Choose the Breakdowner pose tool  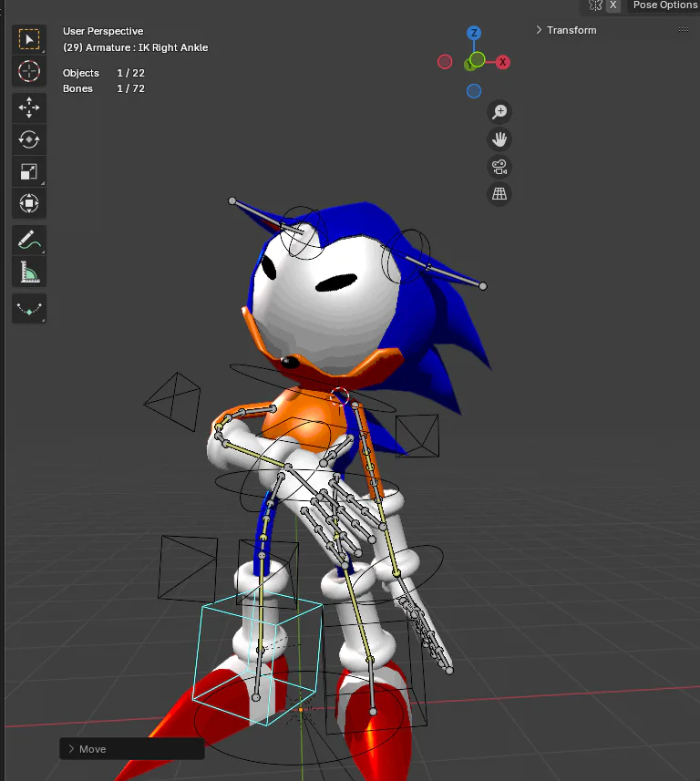point(29,309)
